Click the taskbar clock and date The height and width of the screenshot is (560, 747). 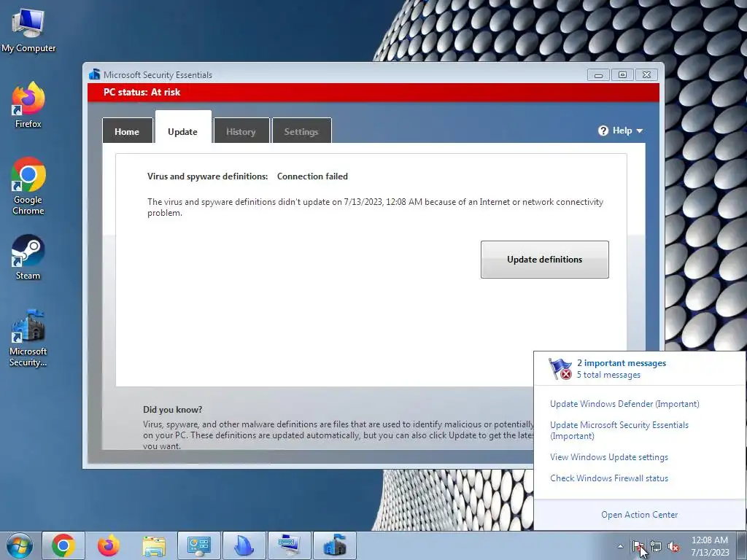tap(709, 546)
